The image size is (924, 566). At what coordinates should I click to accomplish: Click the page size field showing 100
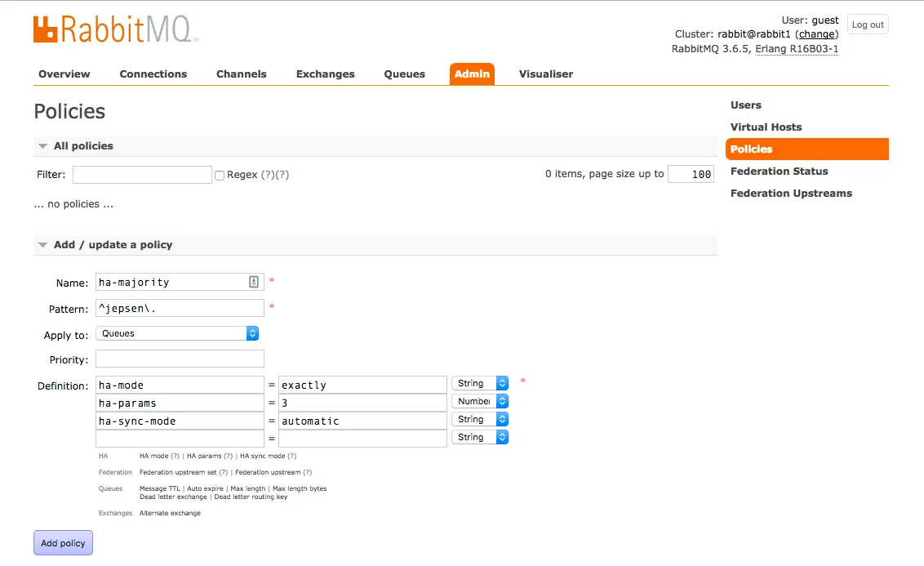click(x=691, y=174)
